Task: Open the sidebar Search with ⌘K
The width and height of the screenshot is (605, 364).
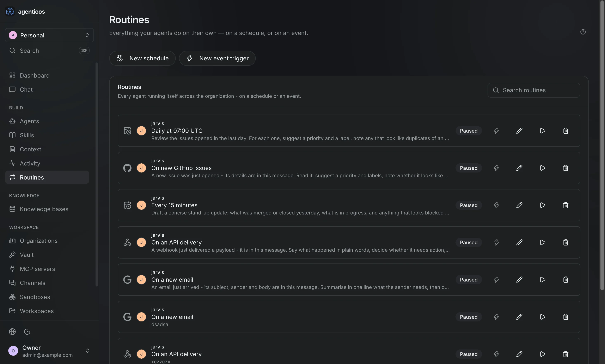Action: click(49, 50)
